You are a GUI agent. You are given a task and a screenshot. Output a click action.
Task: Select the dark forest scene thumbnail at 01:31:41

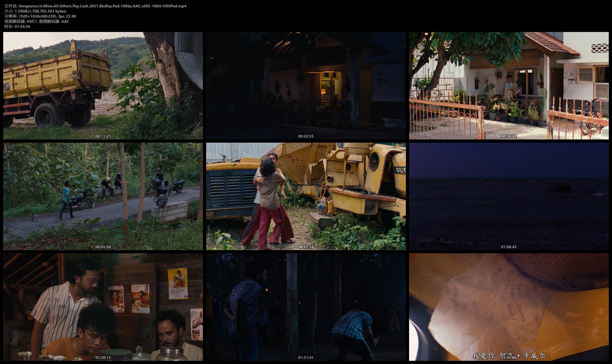click(x=306, y=307)
